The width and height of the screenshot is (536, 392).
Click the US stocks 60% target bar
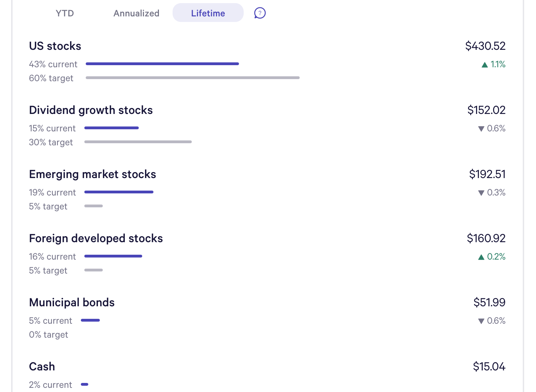pos(192,78)
